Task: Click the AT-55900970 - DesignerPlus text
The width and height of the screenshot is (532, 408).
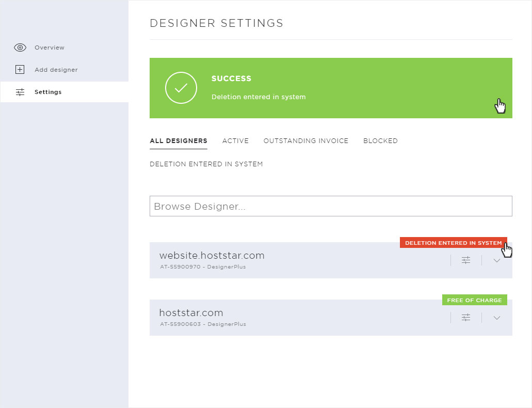Action: 203,267
